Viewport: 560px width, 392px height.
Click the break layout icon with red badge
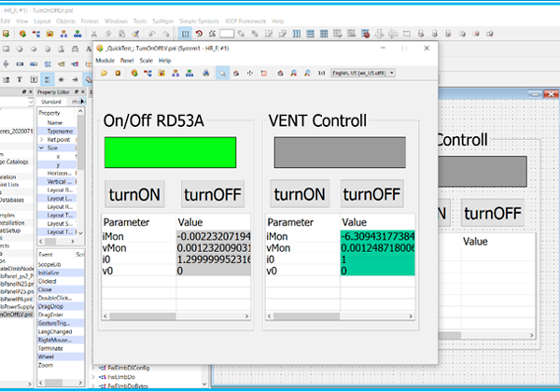click(365, 34)
